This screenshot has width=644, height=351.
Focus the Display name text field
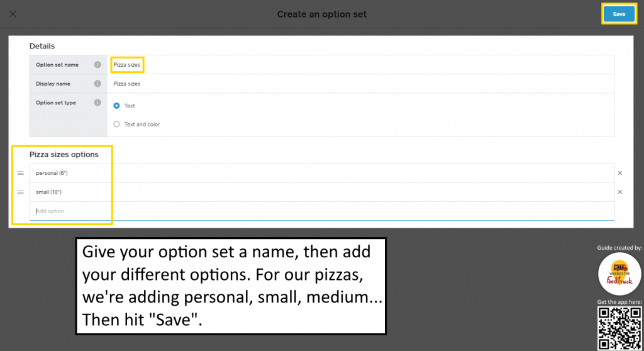[x=360, y=84]
